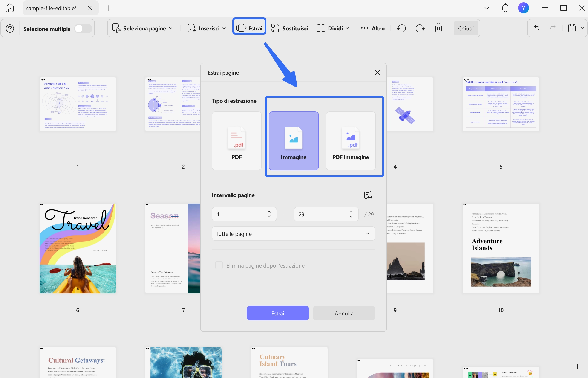Decrease the start page number
This screenshot has width=588, height=378.
[269, 216]
